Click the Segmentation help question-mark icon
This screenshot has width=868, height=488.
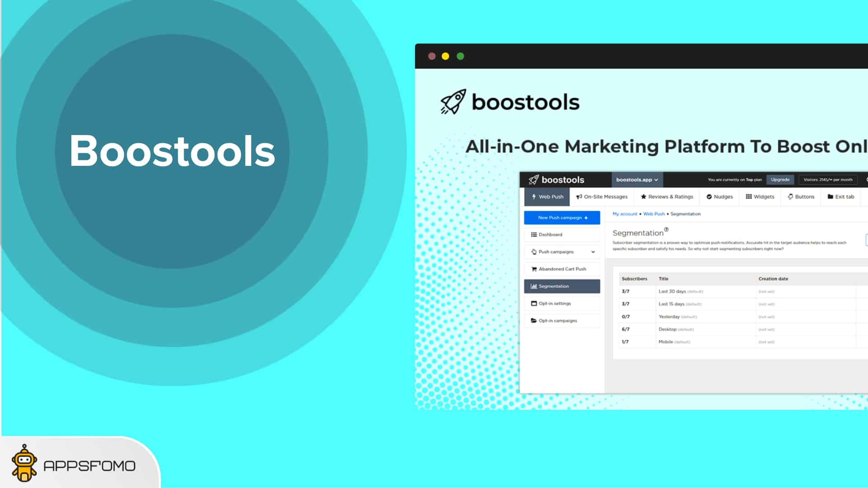666,230
